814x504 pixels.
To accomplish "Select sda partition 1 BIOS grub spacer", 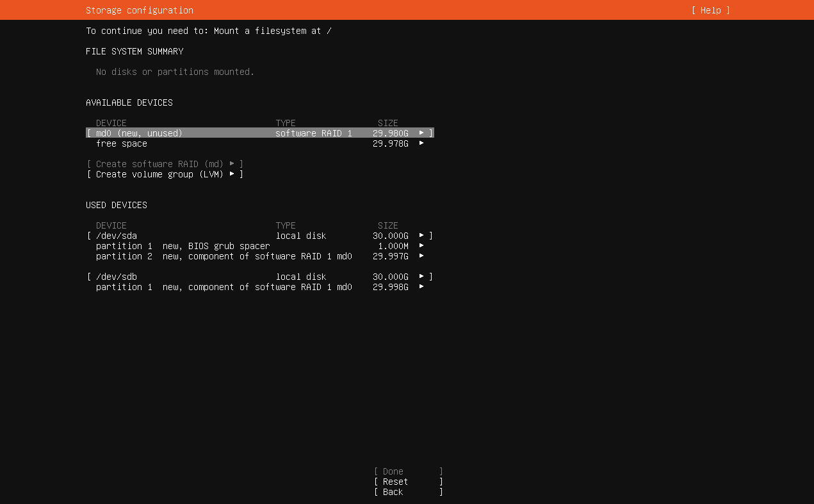I will tap(183, 246).
